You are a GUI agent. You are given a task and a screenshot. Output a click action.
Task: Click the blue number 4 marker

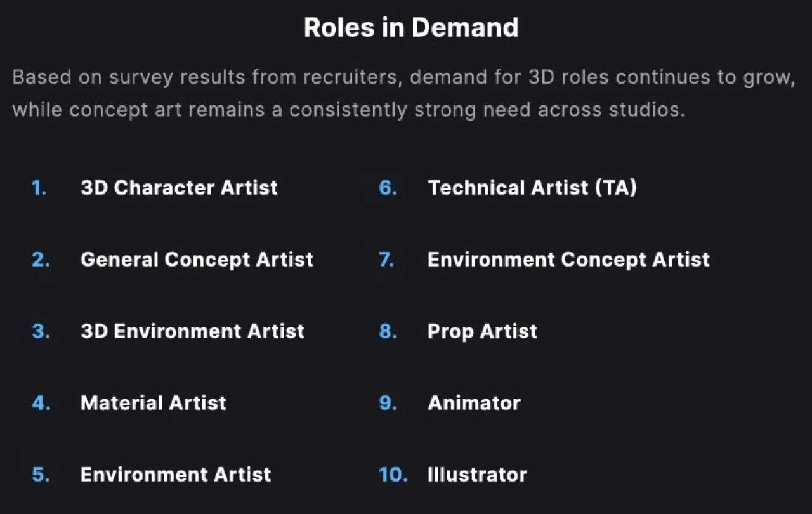tap(41, 403)
